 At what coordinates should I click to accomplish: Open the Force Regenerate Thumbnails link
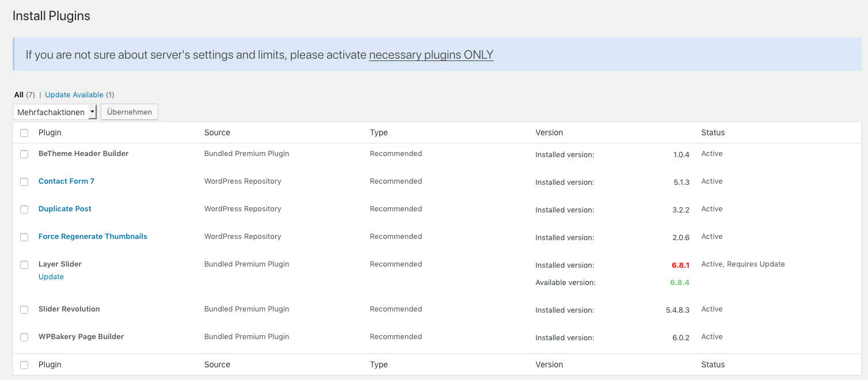[x=93, y=237]
